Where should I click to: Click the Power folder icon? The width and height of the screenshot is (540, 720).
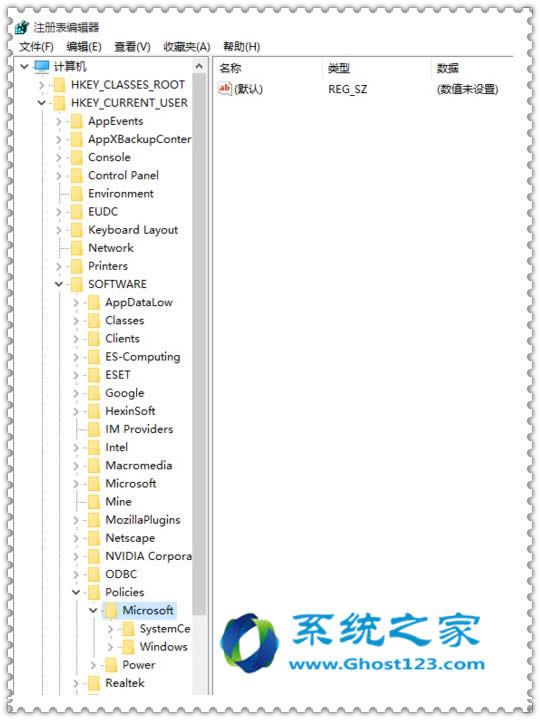pyautogui.click(x=111, y=665)
